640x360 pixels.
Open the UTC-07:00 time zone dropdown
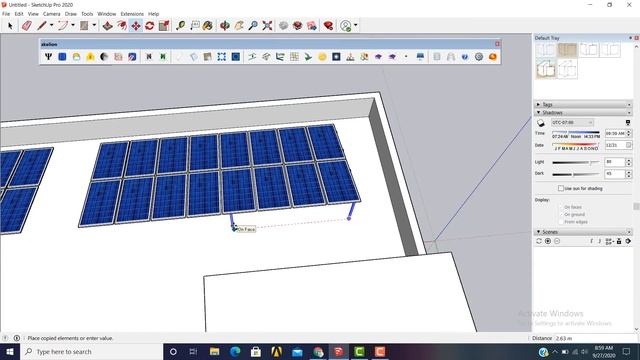pyautogui.click(x=572, y=122)
